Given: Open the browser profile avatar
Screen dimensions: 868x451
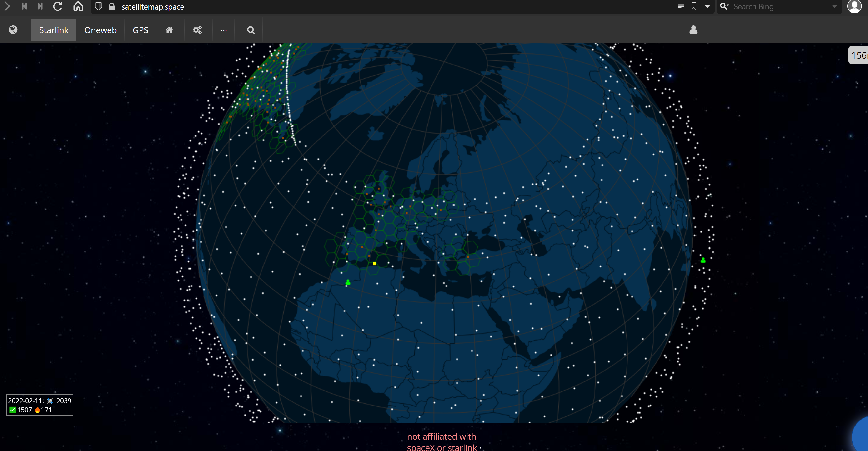Looking at the screenshot, I should pyautogui.click(x=854, y=6).
